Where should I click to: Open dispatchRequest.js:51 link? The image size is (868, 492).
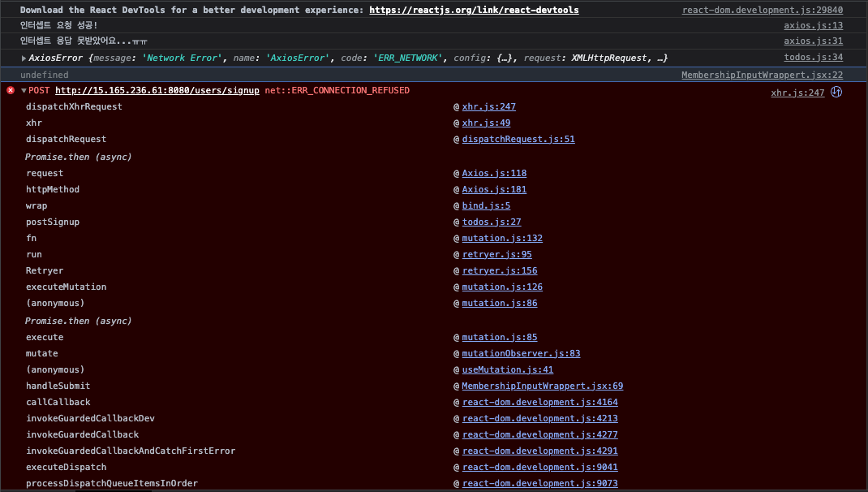[518, 139]
